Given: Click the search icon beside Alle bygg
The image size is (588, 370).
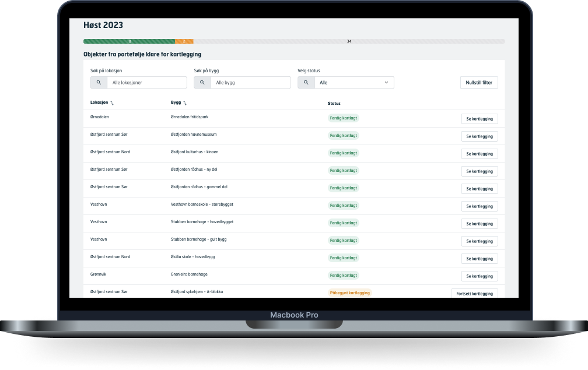Looking at the screenshot, I should 202,83.
